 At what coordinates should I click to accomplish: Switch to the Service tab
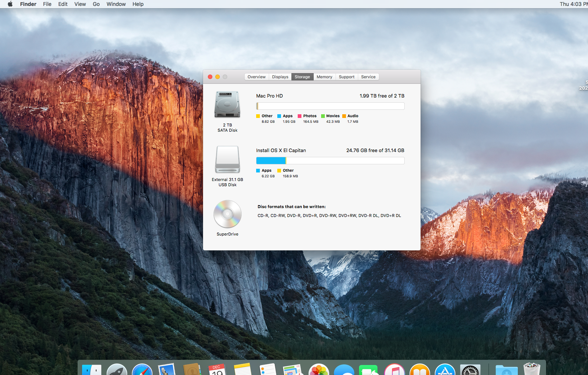click(368, 77)
